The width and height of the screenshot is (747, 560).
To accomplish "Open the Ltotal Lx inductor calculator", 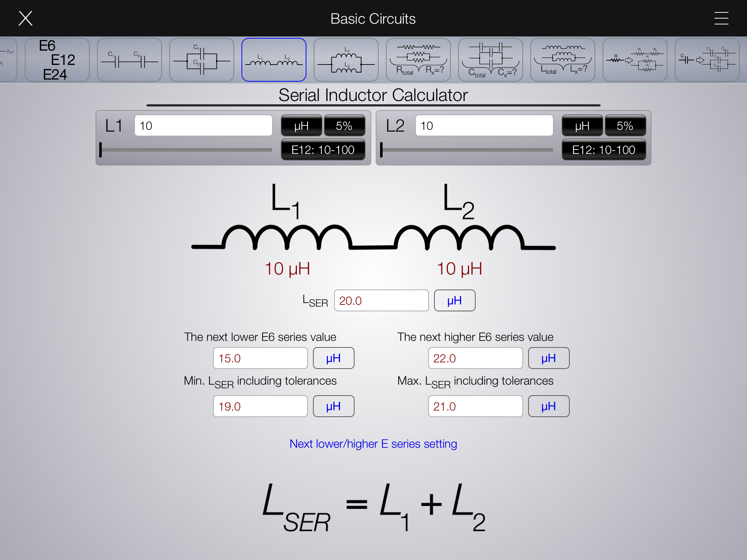I will [562, 60].
